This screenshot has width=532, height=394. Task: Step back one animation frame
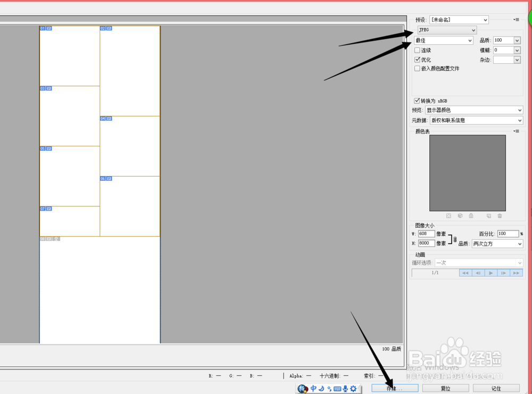[478, 273]
